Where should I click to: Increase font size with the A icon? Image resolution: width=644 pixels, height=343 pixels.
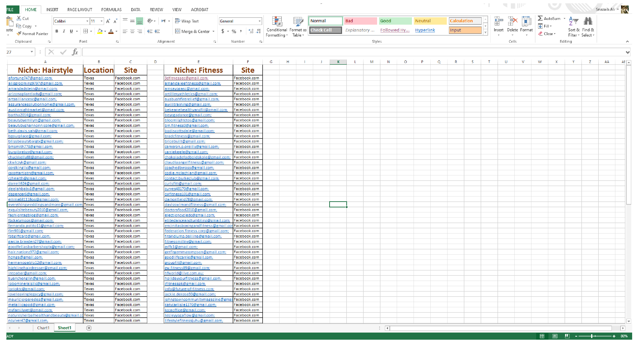pos(108,21)
